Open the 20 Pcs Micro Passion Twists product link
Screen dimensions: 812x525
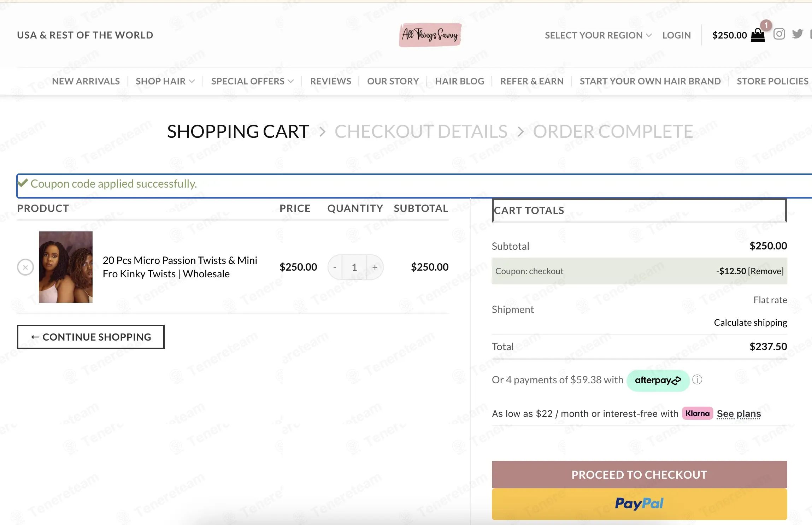180,267
